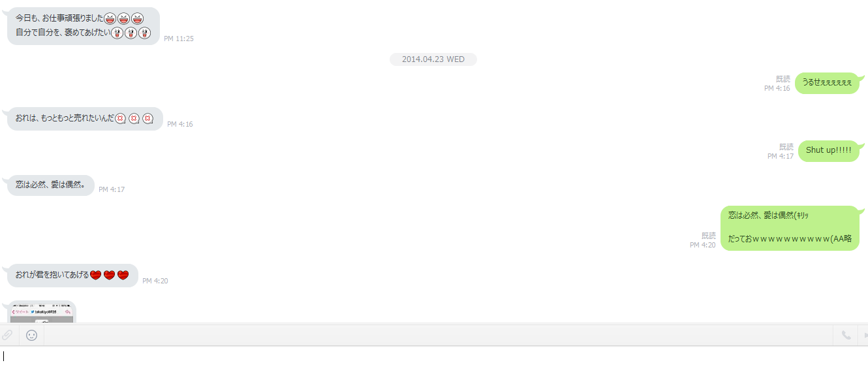868x367 pixels.
Task: Open the tweet screenshot image thumbnail
Action: 42,312
